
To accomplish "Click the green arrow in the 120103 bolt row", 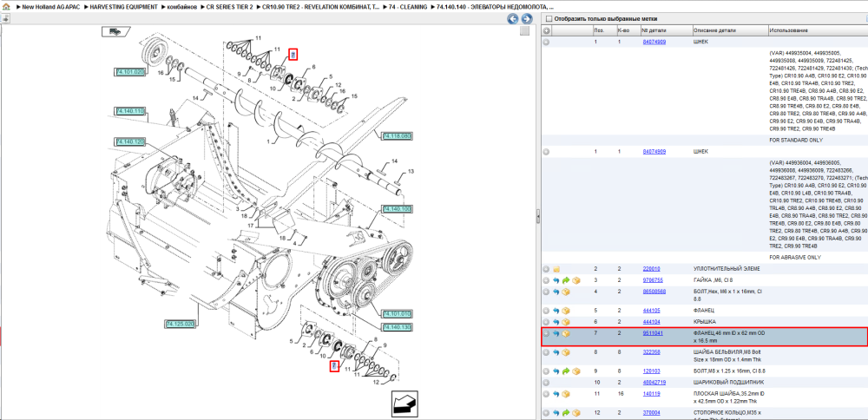I will [566, 371].
